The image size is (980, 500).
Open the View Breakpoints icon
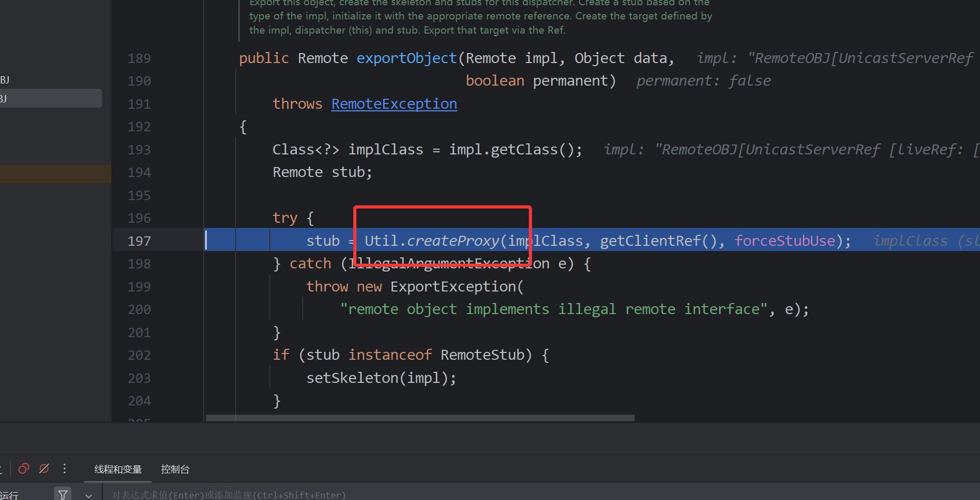(24, 468)
